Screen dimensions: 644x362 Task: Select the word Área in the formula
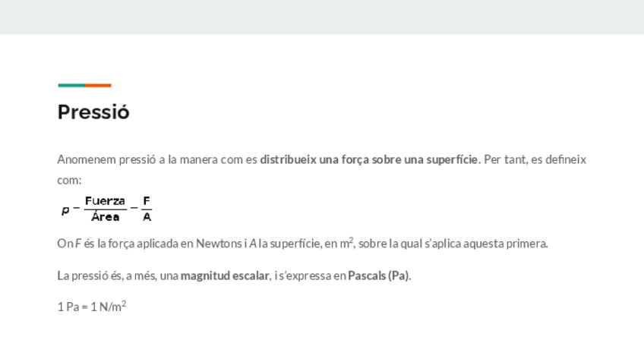[x=105, y=217]
